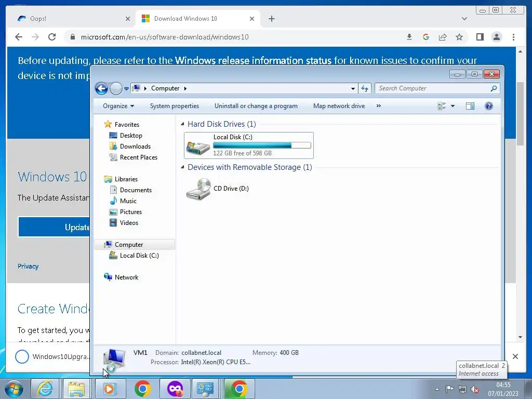This screenshot has width=532, height=399.
Task: Open Chrome profile avatar
Action: (496, 37)
